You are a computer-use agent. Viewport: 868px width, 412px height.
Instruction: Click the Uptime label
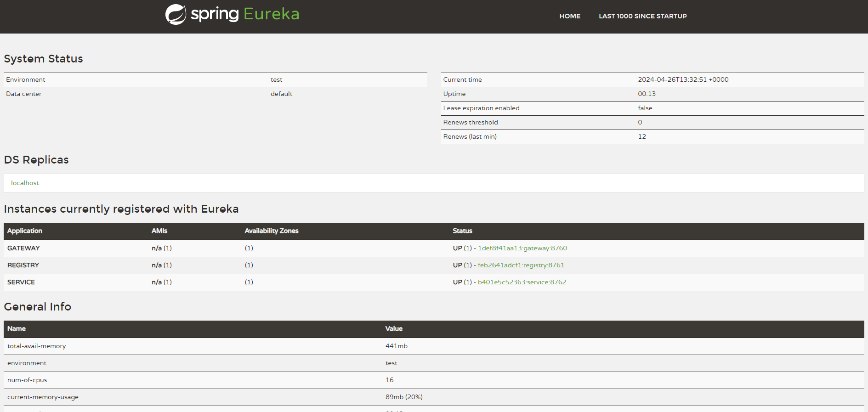[x=454, y=94]
